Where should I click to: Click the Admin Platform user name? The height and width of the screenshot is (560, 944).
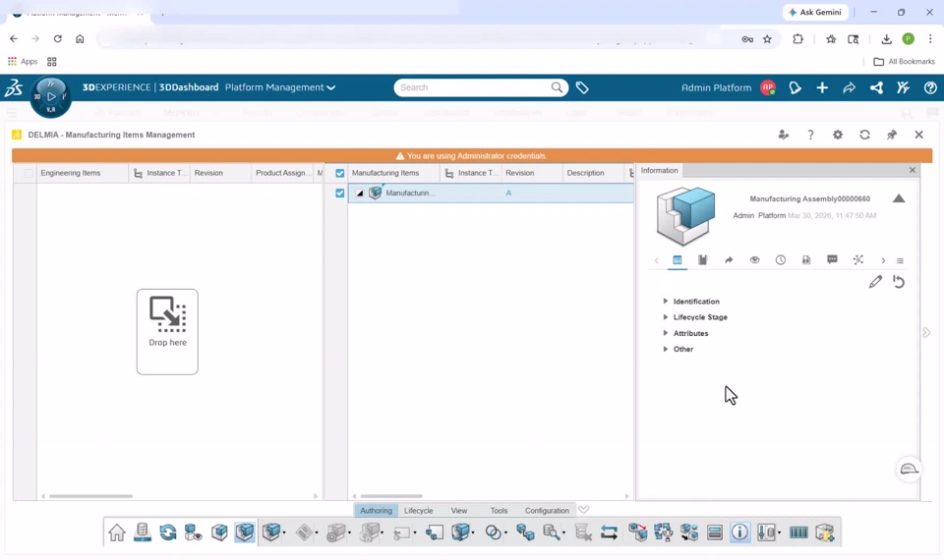(x=716, y=87)
